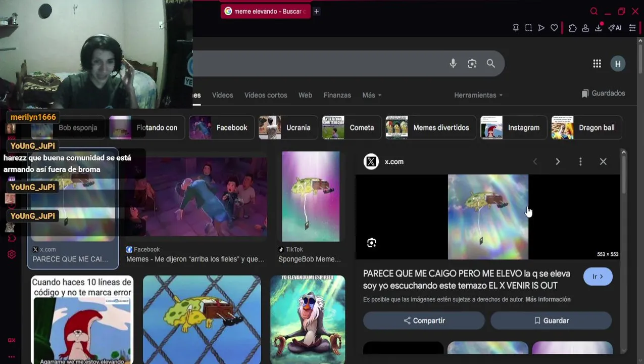Open Guardados saved items

click(x=603, y=94)
